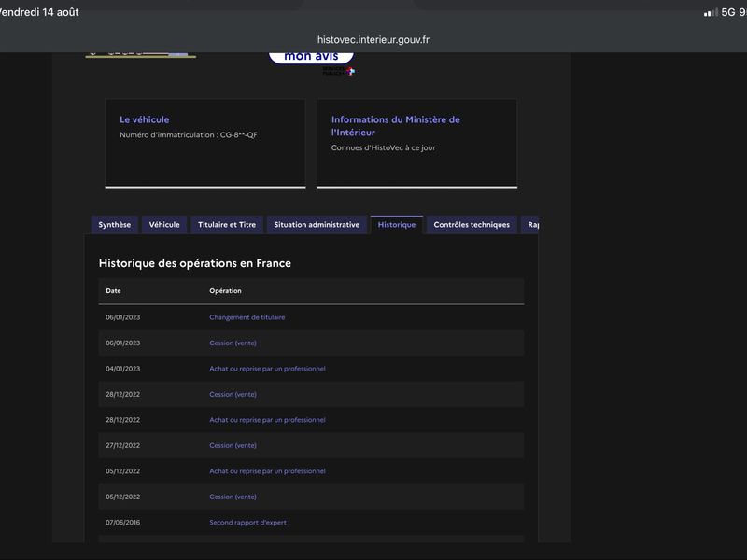Image resolution: width=747 pixels, height=560 pixels.
Task: Click the Historique tab
Action: (x=396, y=225)
